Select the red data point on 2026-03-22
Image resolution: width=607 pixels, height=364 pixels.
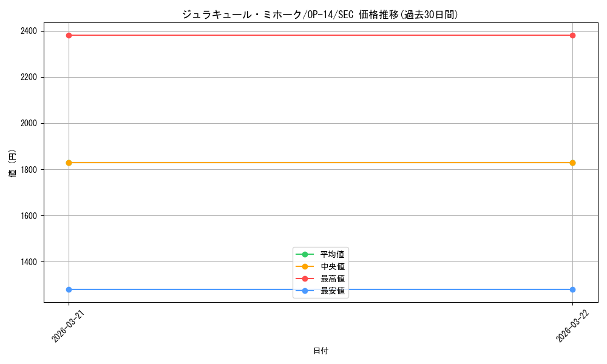574,35
